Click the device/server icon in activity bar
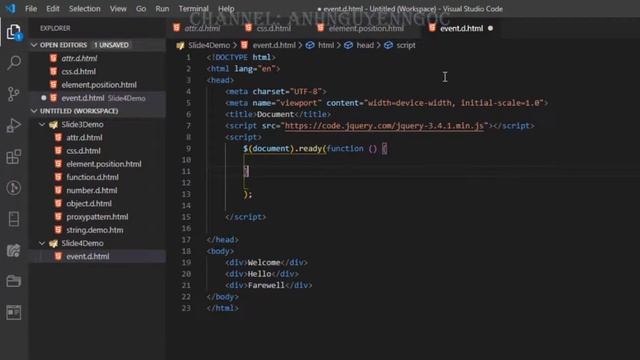This screenshot has height=360, width=640. (x=13, y=219)
